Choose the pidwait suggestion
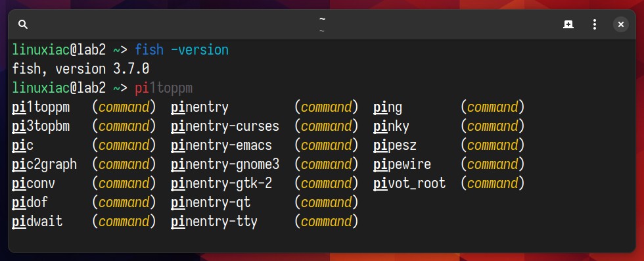The height and width of the screenshot is (261, 644). pyautogui.click(x=37, y=222)
